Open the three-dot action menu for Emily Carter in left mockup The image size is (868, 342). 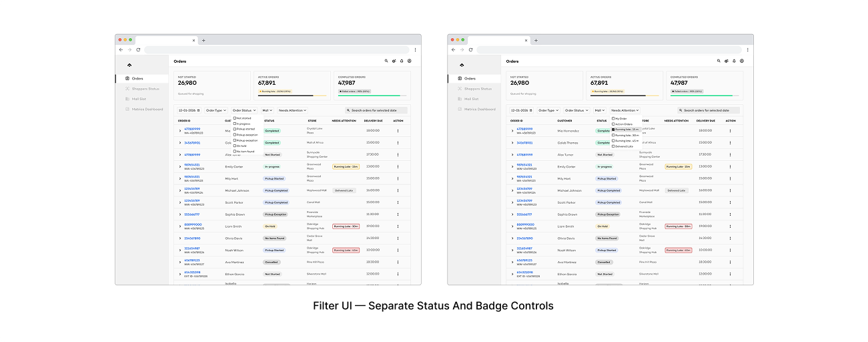click(398, 166)
